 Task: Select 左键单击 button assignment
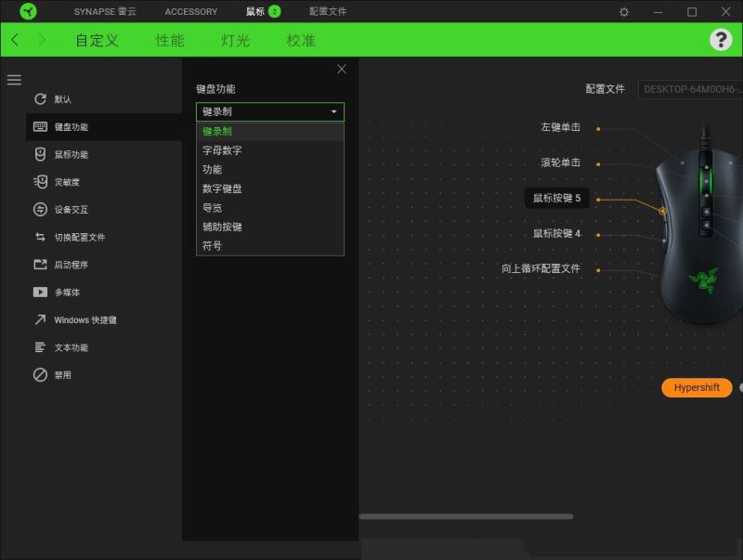[x=561, y=127]
